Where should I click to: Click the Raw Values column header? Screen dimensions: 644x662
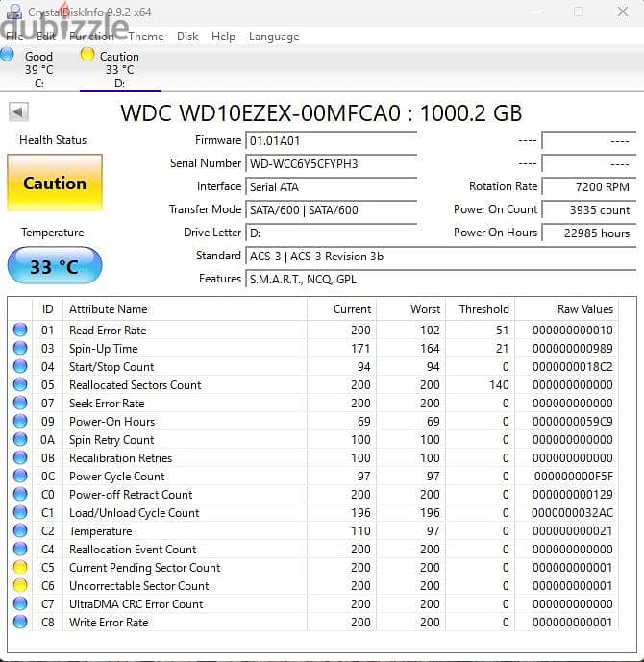coord(566,309)
